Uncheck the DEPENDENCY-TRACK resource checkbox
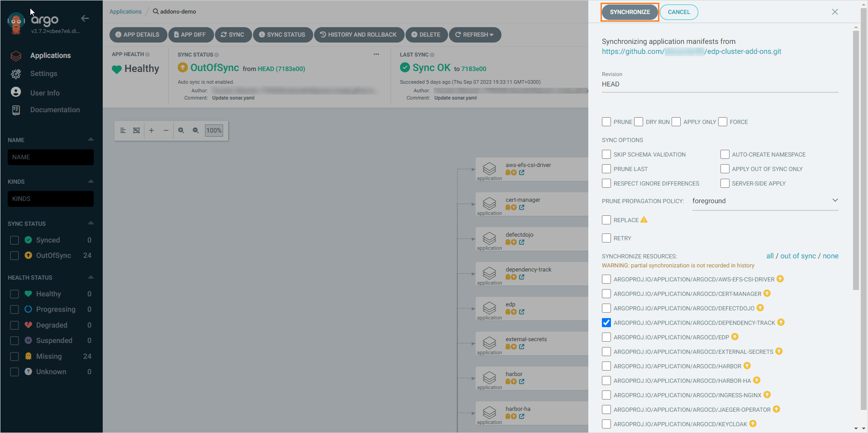868x433 pixels. click(x=606, y=323)
